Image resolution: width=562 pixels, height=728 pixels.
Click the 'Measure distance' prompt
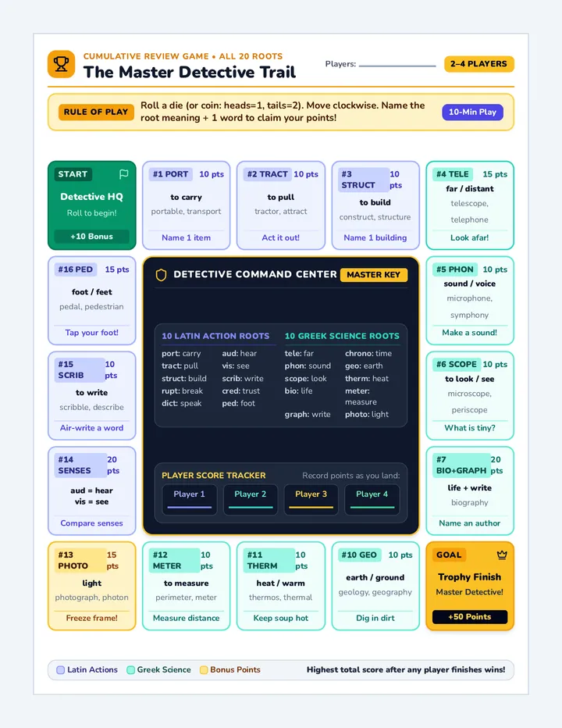[x=186, y=618]
